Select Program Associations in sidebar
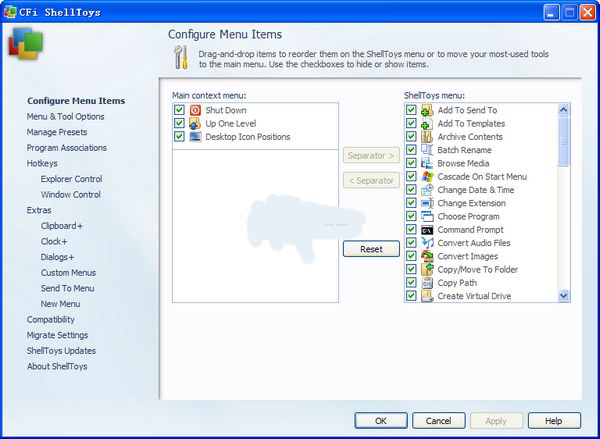Screen dimensions: 600x439 [67, 148]
